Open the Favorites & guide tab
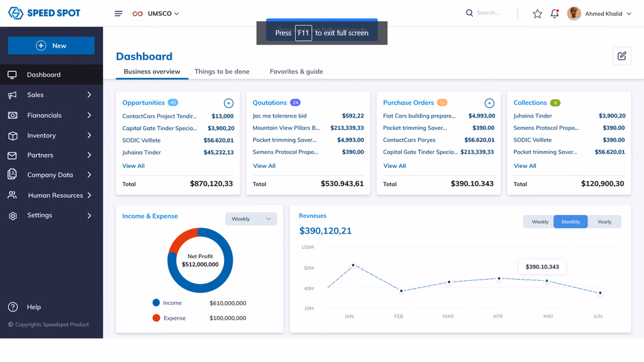The height and width of the screenshot is (362, 644). coord(296,72)
